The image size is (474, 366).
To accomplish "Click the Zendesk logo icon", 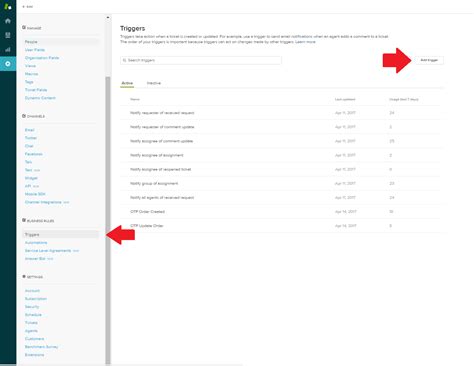I will 8,6.
